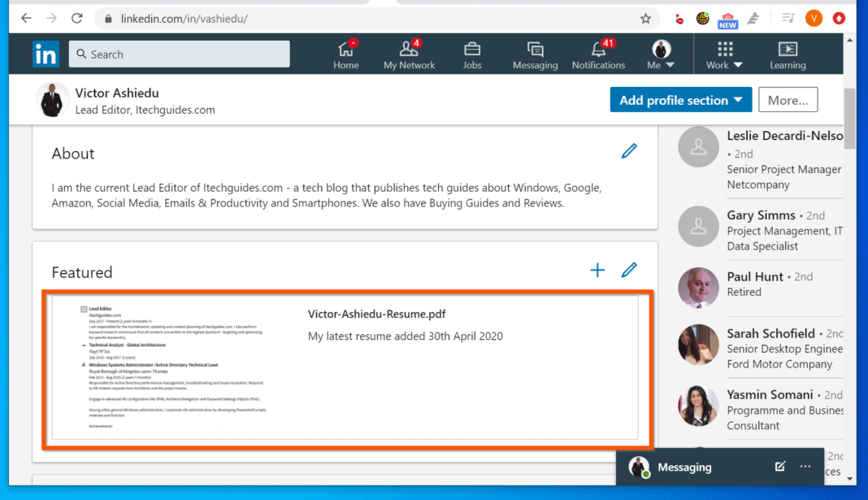The image size is (868, 500).
Task: Reload the page with refresh icon
Action: pyautogui.click(x=77, y=18)
